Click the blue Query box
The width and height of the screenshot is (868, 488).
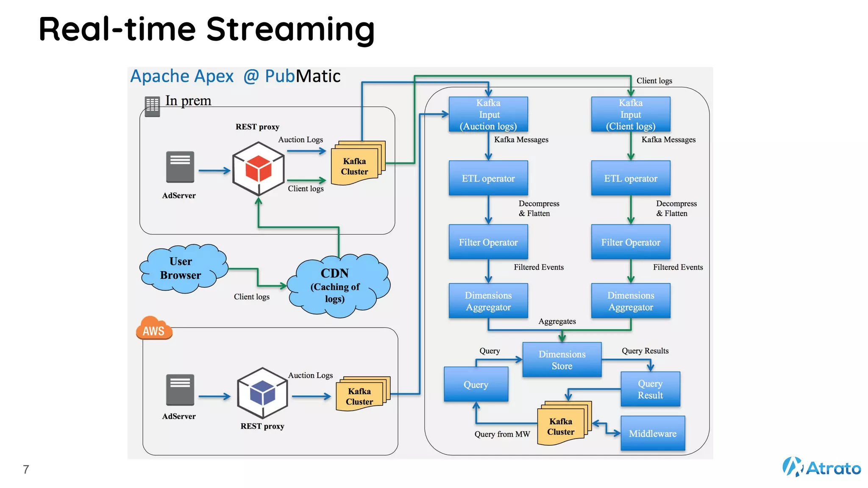coord(476,384)
